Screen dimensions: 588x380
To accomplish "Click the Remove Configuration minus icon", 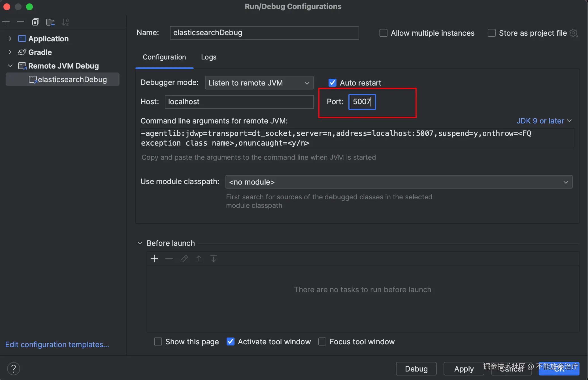I will coord(21,22).
